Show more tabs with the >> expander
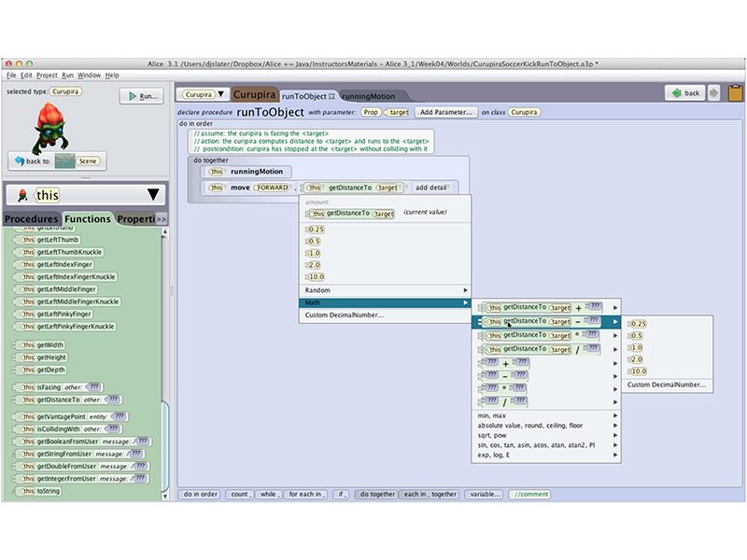 click(x=162, y=219)
